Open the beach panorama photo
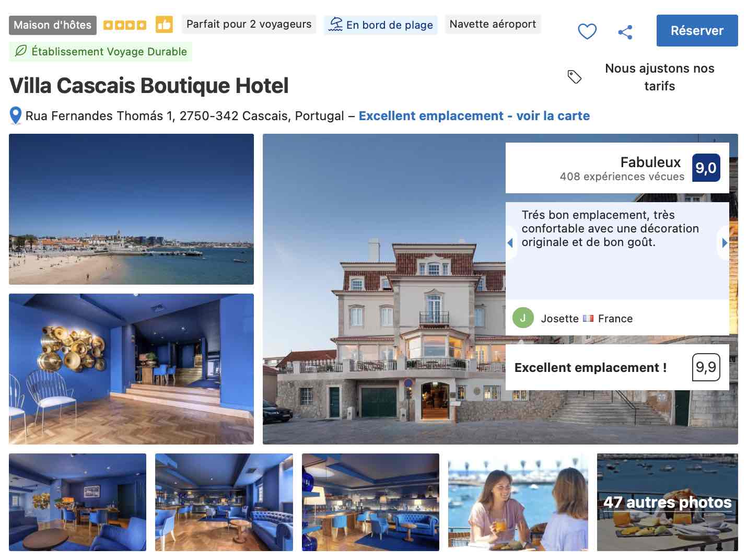The height and width of the screenshot is (560, 747). pos(131,209)
